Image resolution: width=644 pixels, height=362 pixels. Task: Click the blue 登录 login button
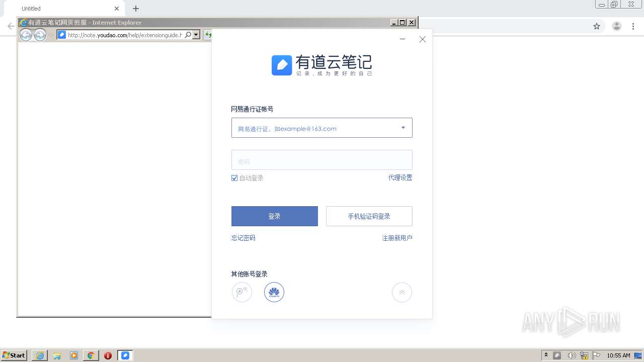pyautogui.click(x=275, y=216)
